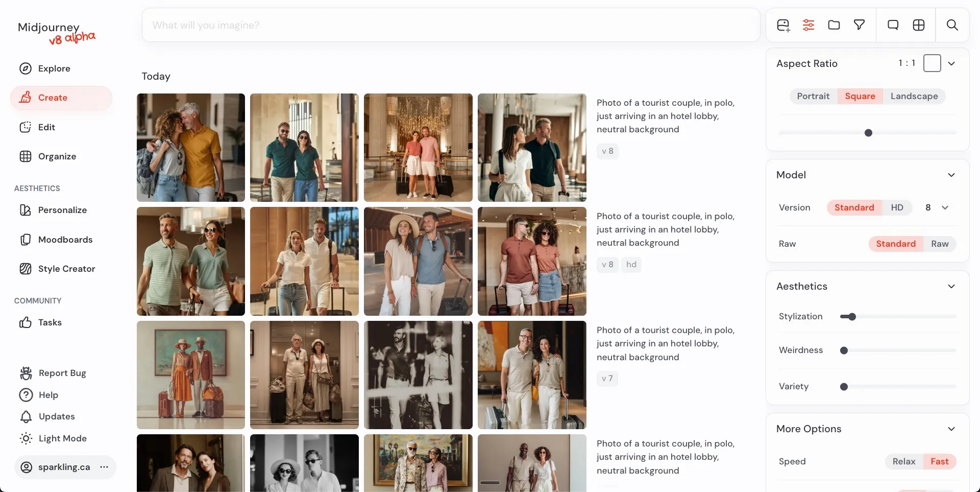Collapse the Model section

(x=951, y=175)
